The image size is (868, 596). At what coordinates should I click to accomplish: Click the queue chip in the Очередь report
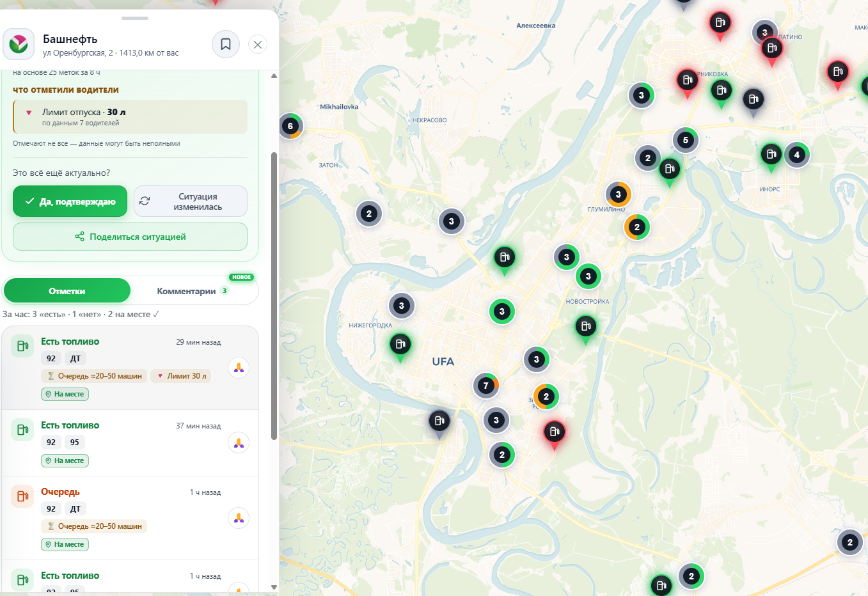(x=94, y=526)
